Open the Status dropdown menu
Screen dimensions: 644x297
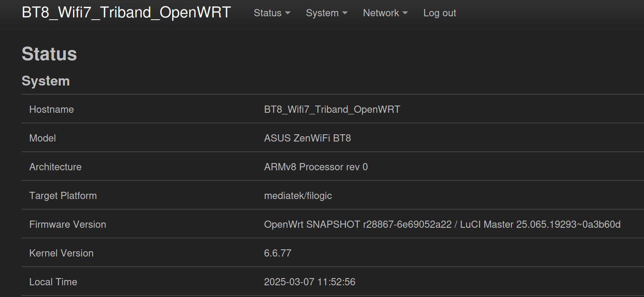[x=272, y=13]
